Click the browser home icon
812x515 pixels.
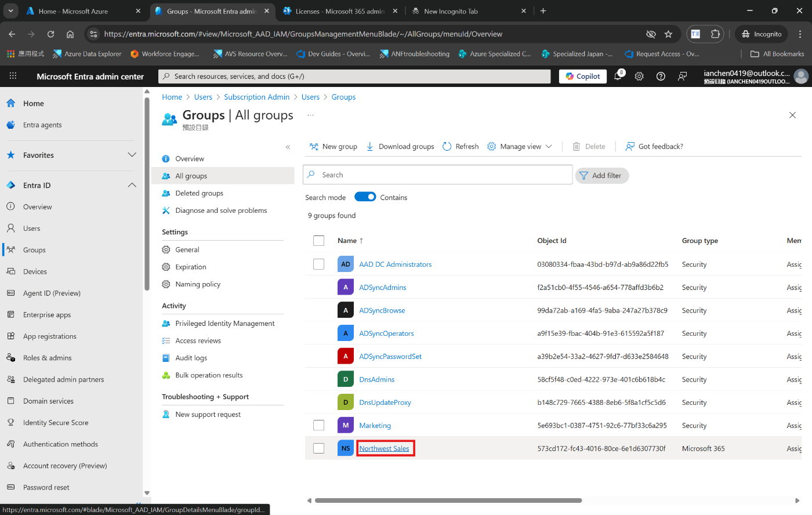point(70,34)
